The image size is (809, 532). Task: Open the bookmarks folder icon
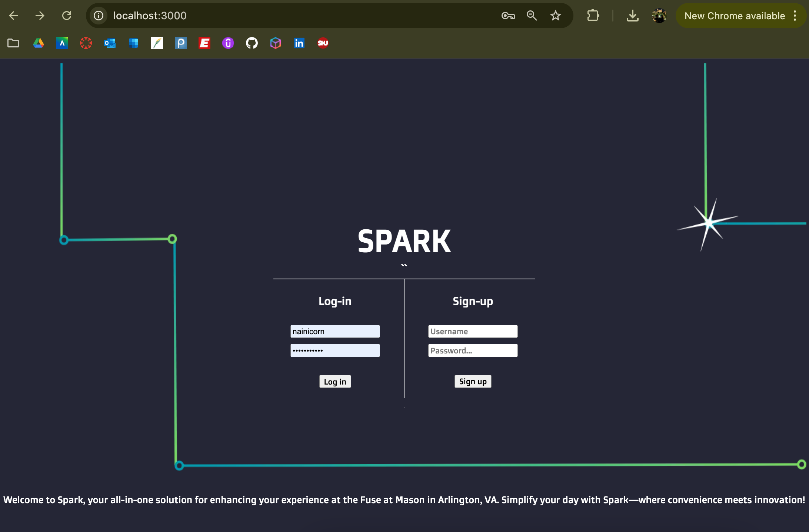(13, 43)
